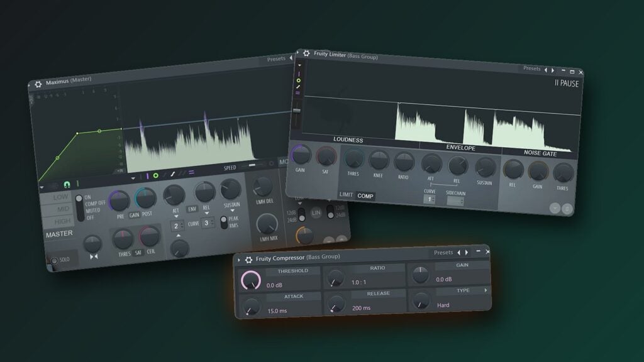Screen dimensions: 644x362
Task: Select next preset arrow in Fruity Compressor
Action: pos(466,253)
